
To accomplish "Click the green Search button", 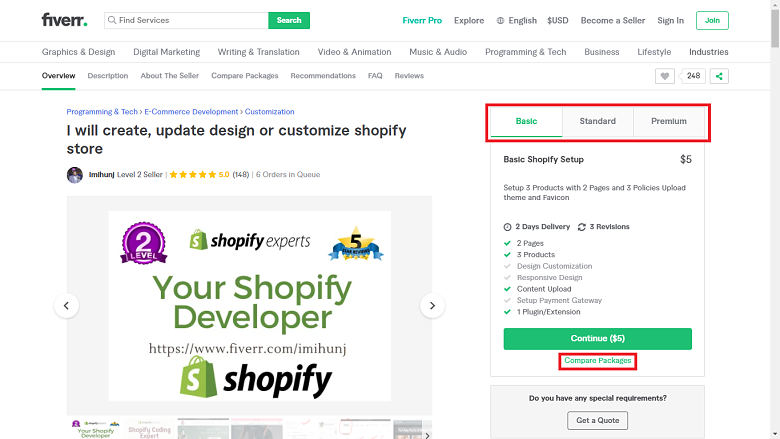I will [289, 20].
